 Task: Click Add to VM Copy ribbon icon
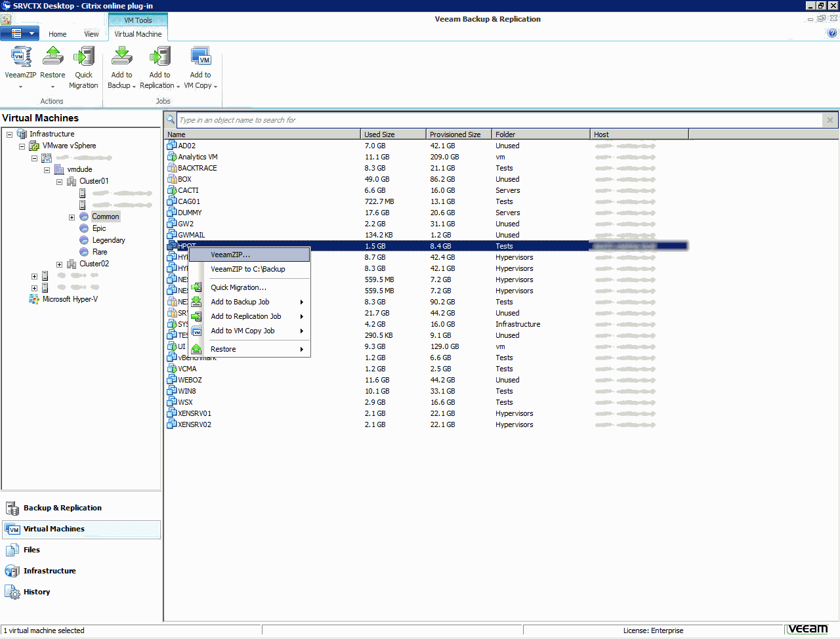(200, 58)
